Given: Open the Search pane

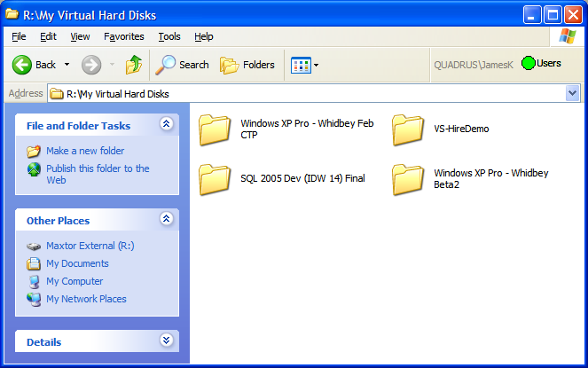Looking at the screenshot, I should coord(182,65).
